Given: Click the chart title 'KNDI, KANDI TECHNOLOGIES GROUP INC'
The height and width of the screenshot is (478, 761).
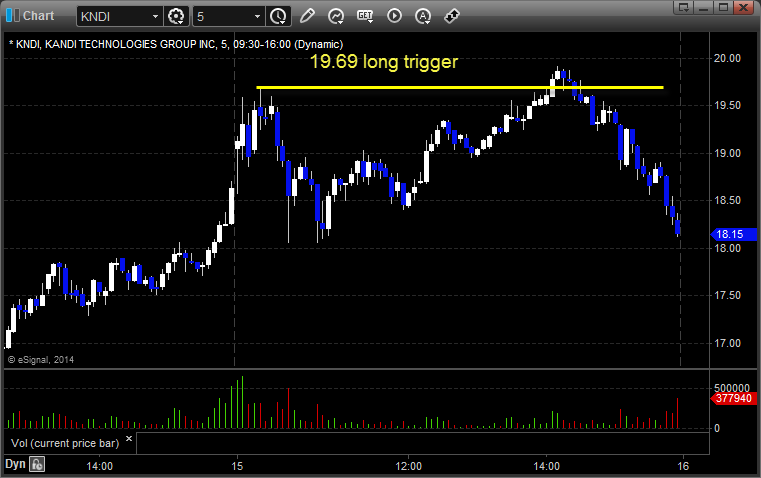Looking at the screenshot, I should [x=116, y=44].
